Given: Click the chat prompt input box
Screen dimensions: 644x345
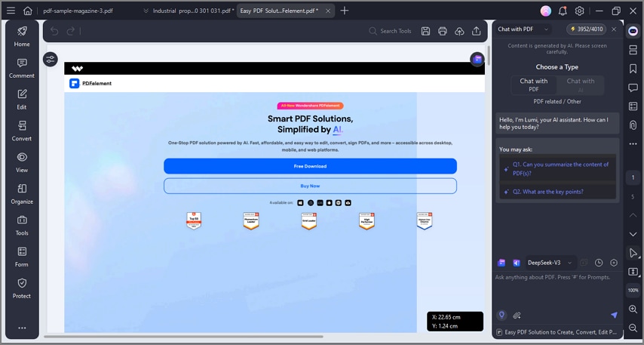Looking at the screenshot, I should pyautogui.click(x=557, y=290).
